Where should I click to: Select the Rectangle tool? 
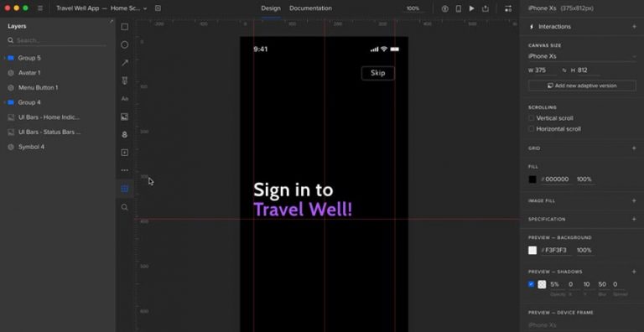point(124,27)
